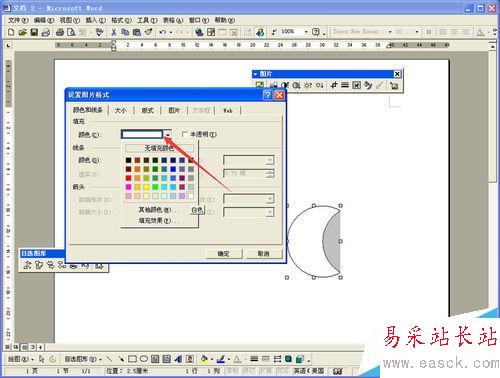
Task: Click the Cut scissors icon
Action: [113, 32]
